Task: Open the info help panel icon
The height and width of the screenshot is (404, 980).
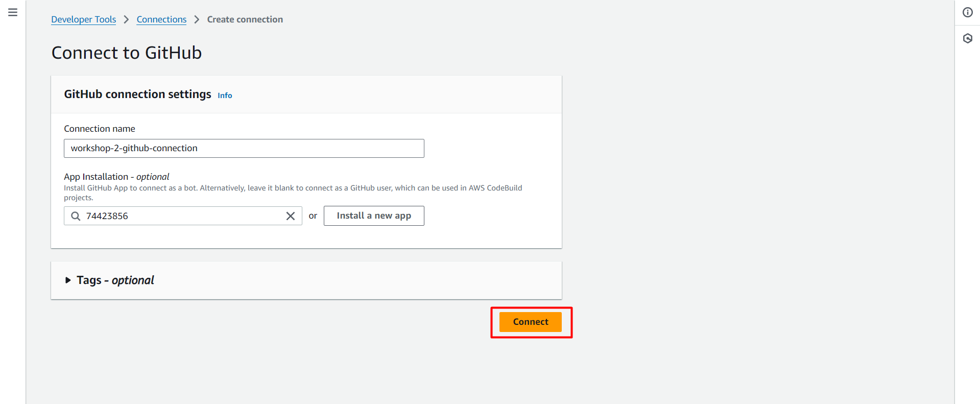Action: (x=967, y=12)
